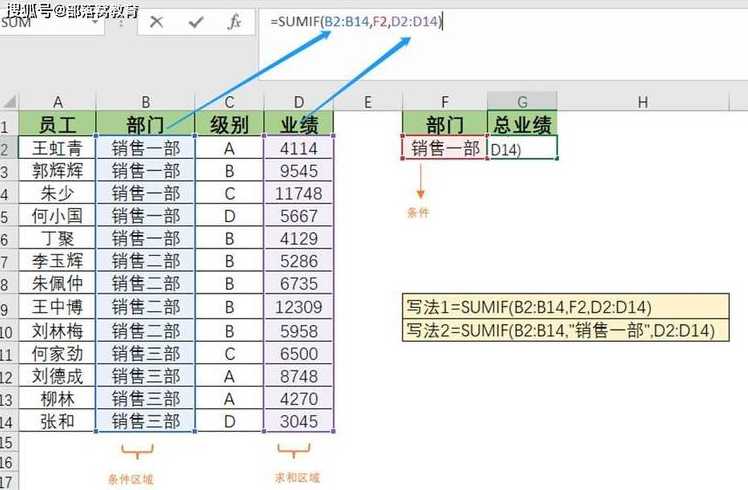Viewport: 748px width, 490px height.
Task: Select the 写法2 SUMIF formula note cell
Action: (566, 330)
